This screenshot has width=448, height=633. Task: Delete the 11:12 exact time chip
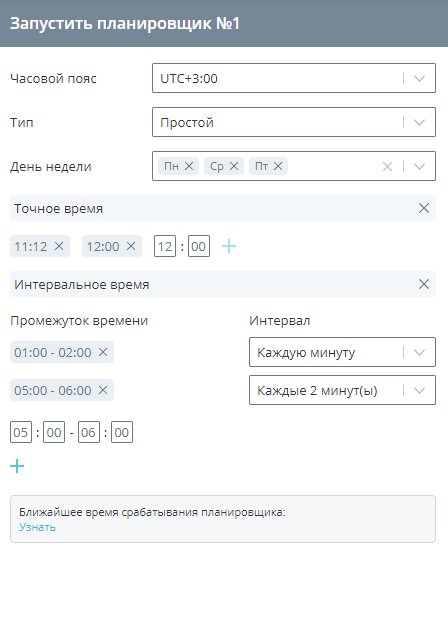[x=59, y=246]
